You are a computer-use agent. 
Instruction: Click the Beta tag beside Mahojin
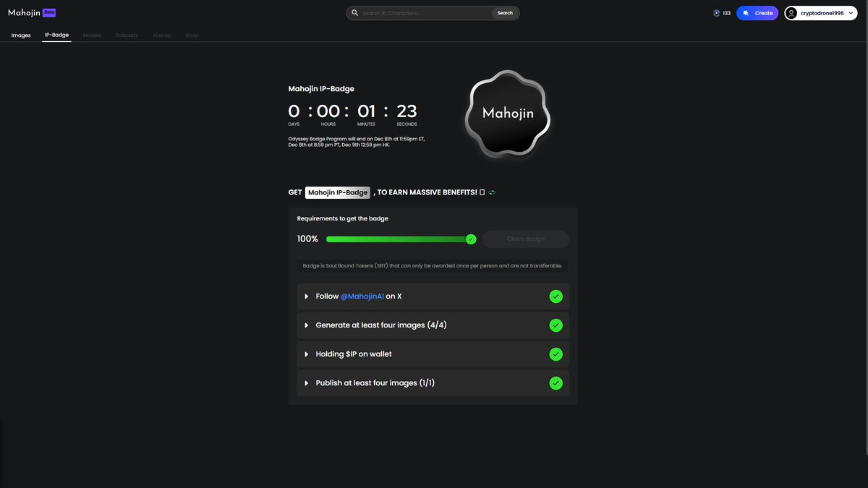(49, 12)
